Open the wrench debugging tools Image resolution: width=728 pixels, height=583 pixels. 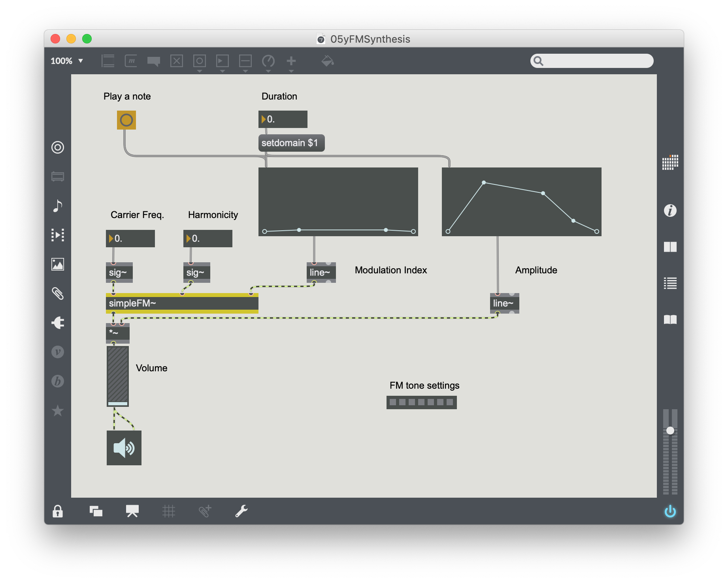point(241,511)
